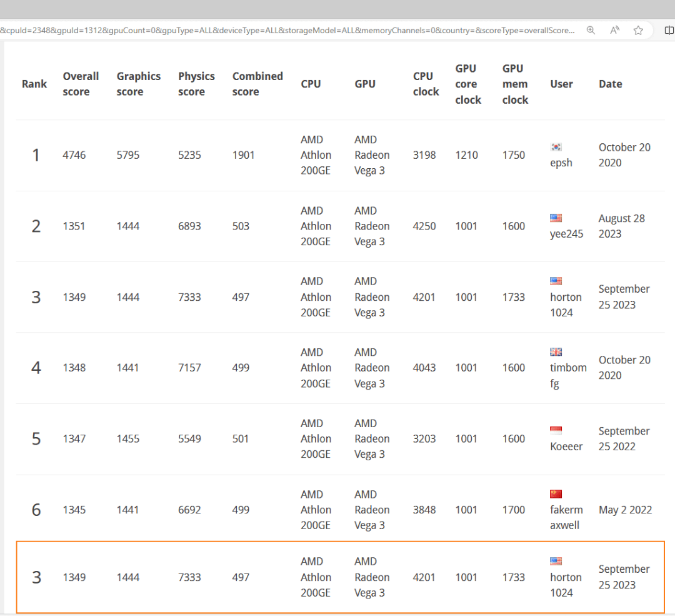The image size is (675, 616).
Task: Click the rank number 5
Action: [x=36, y=439]
